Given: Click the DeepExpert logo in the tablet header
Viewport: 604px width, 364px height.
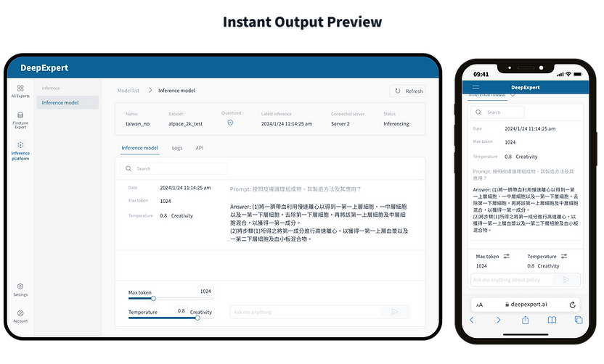Looking at the screenshot, I should pyautogui.click(x=44, y=67).
